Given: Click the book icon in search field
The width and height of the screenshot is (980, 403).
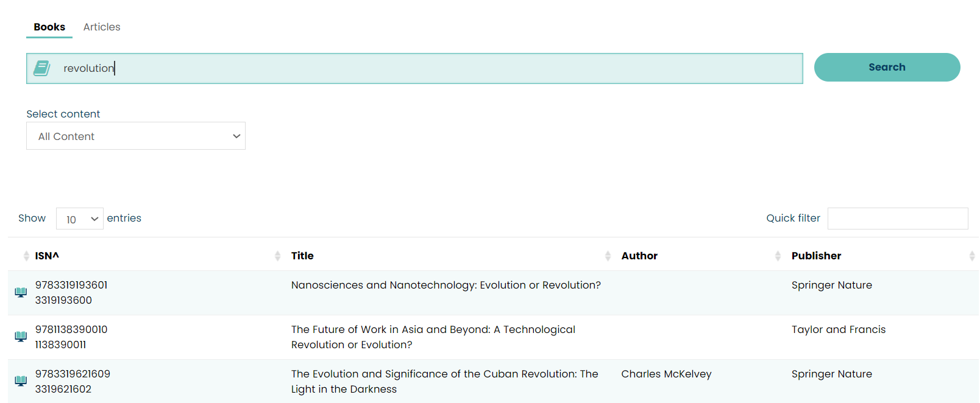Looking at the screenshot, I should point(41,68).
